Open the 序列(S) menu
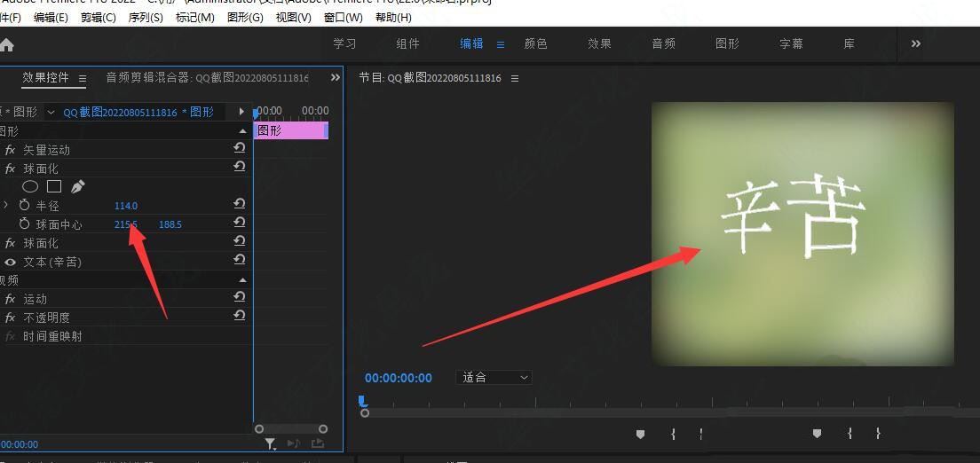 tap(146, 17)
